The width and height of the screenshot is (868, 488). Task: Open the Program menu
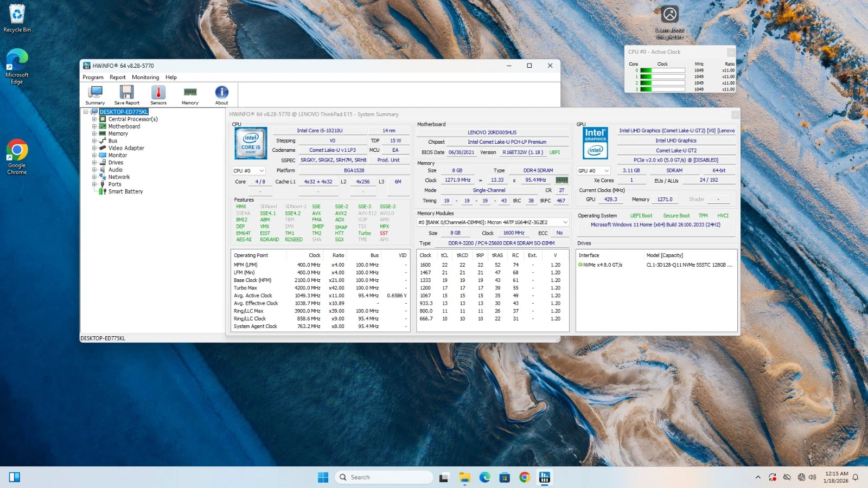pyautogui.click(x=93, y=78)
